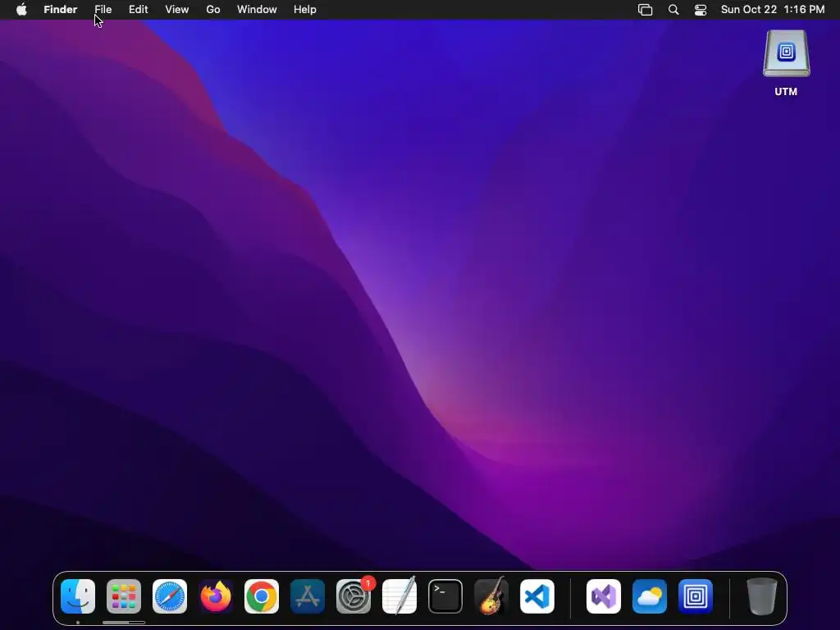Open the Apple menu
This screenshot has width=840, height=630.
(x=21, y=10)
